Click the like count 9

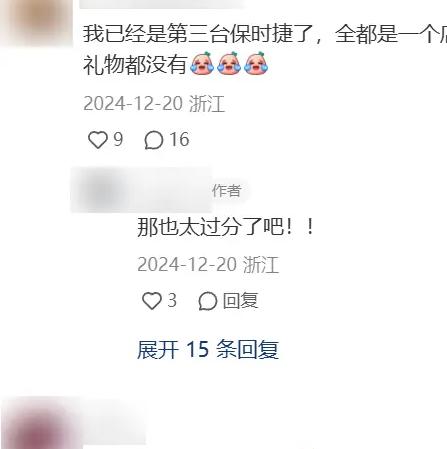[118, 139]
